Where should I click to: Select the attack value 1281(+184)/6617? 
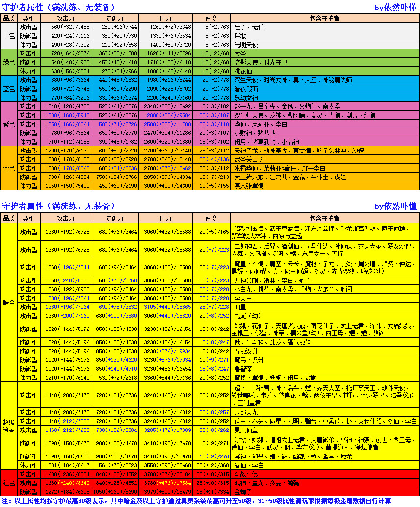(x=67, y=465)
